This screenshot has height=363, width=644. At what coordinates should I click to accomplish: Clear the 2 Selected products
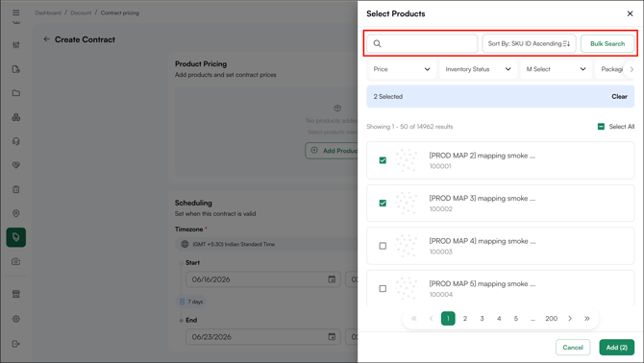click(619, 96)
